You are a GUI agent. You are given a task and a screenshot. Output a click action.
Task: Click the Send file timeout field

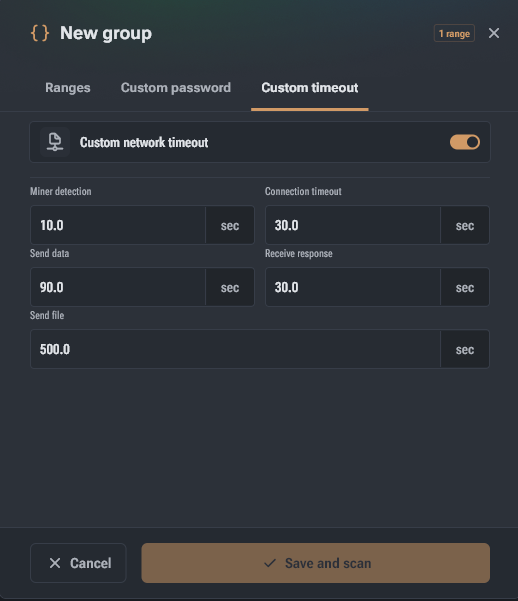(235, 349)
